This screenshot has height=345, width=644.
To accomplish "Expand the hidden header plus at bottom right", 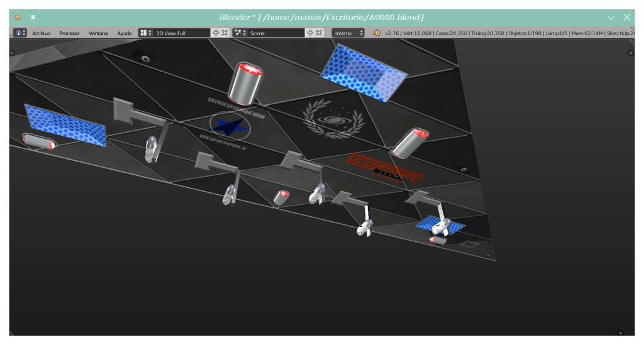I will 620,332.
